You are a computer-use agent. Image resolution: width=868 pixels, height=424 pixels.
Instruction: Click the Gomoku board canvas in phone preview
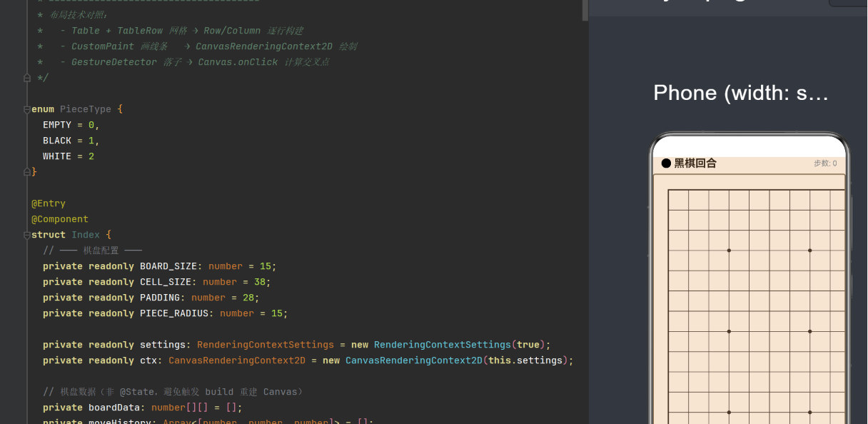[750, 300]
